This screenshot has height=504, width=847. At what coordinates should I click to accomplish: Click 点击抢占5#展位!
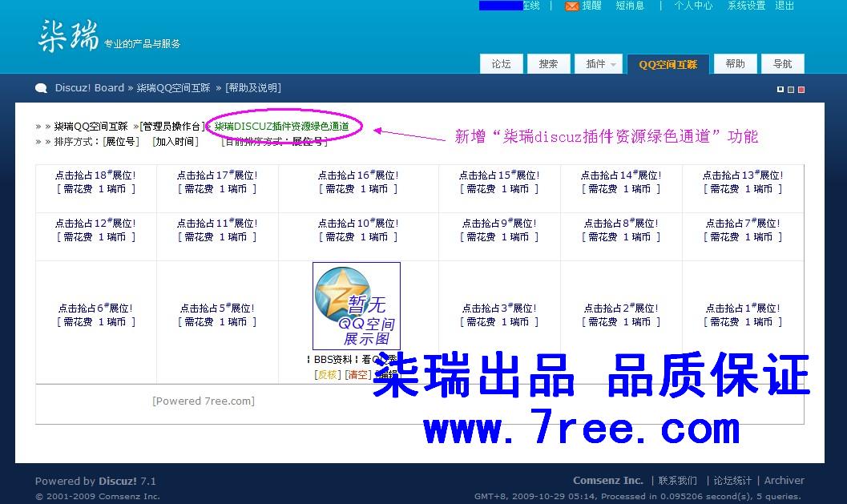click(x=217, y=308)
